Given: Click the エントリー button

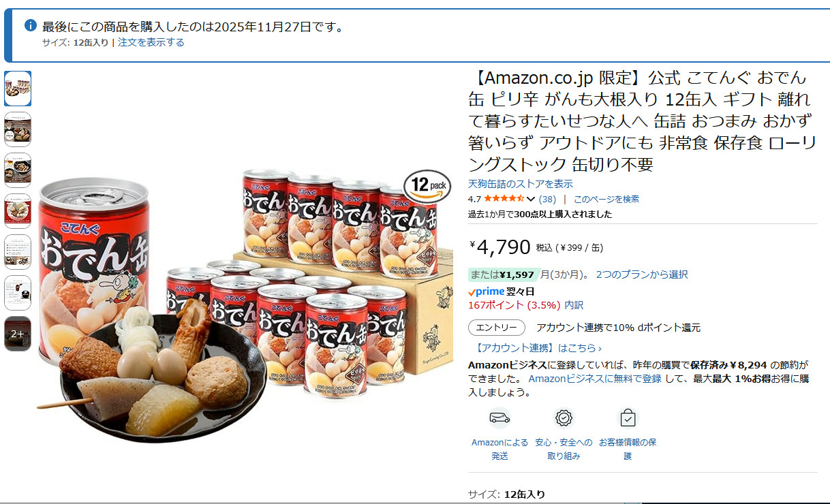Looking at the screenshot, I should (x=497, y=328).
